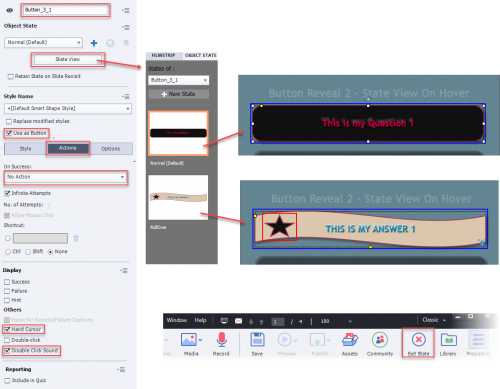Uncheck the Use as Button checkbox

9,133
